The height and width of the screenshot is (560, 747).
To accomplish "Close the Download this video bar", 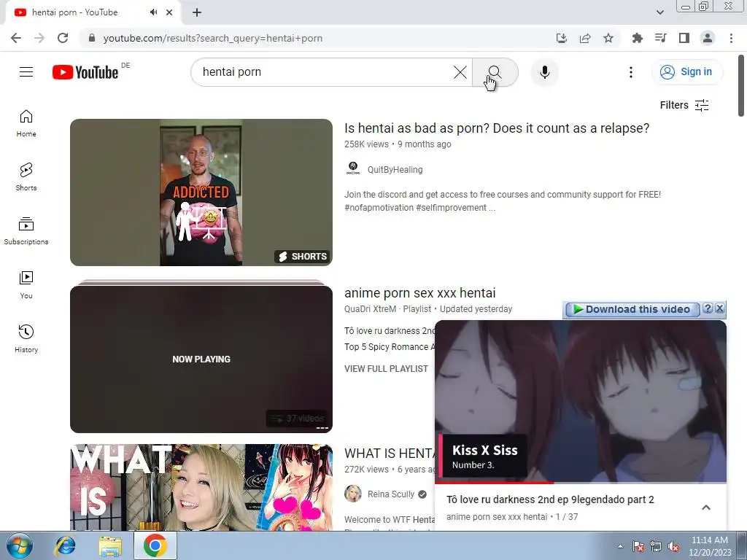I will point(720,308).
